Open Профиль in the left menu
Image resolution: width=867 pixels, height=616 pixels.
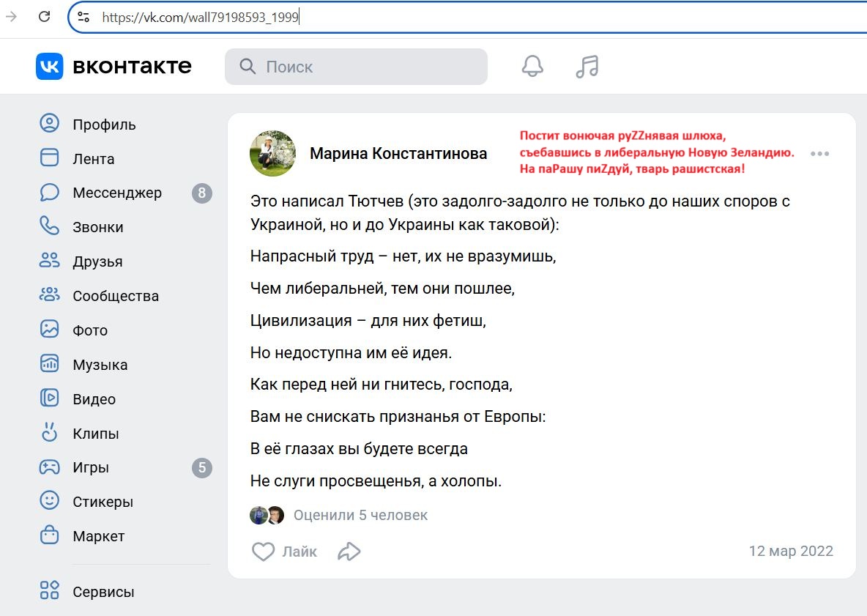(104, 125)
